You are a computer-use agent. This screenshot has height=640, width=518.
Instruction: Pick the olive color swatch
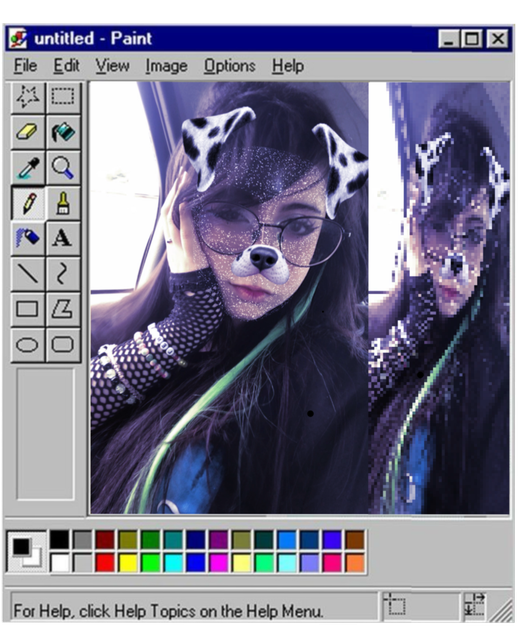pyautogui.click(x=128, y=540)
